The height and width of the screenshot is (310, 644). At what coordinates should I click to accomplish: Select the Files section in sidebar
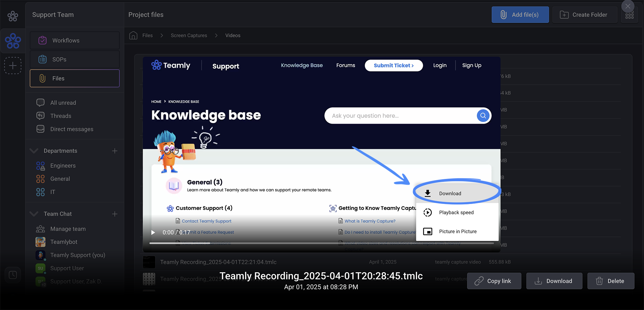[75, 78]
